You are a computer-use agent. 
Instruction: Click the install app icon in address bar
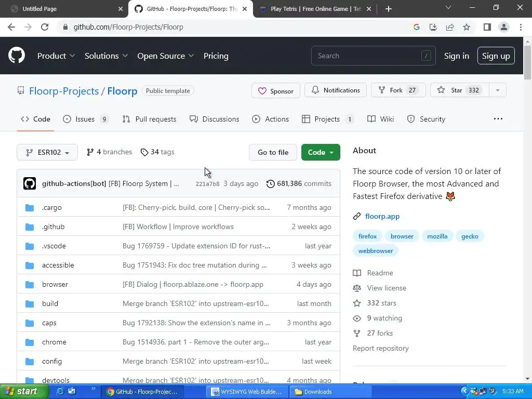(x=433, y=27)
